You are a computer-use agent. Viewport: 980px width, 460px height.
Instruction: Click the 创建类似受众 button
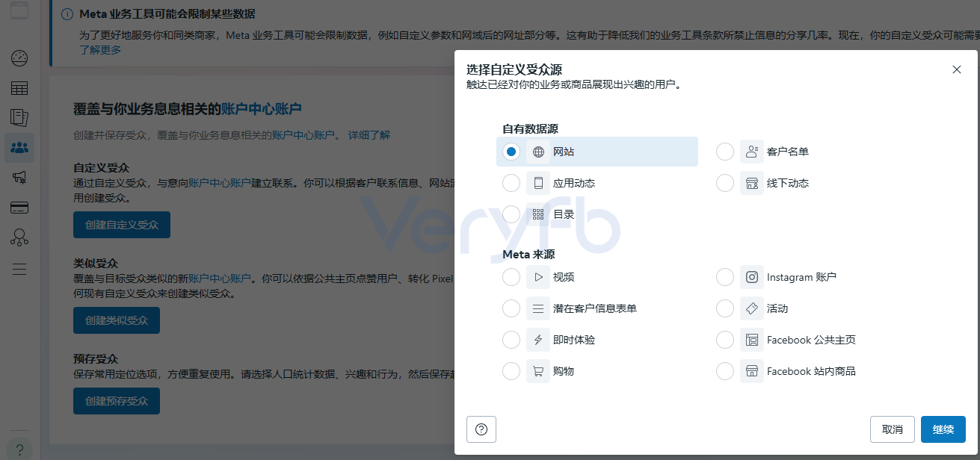coord(117,320)
